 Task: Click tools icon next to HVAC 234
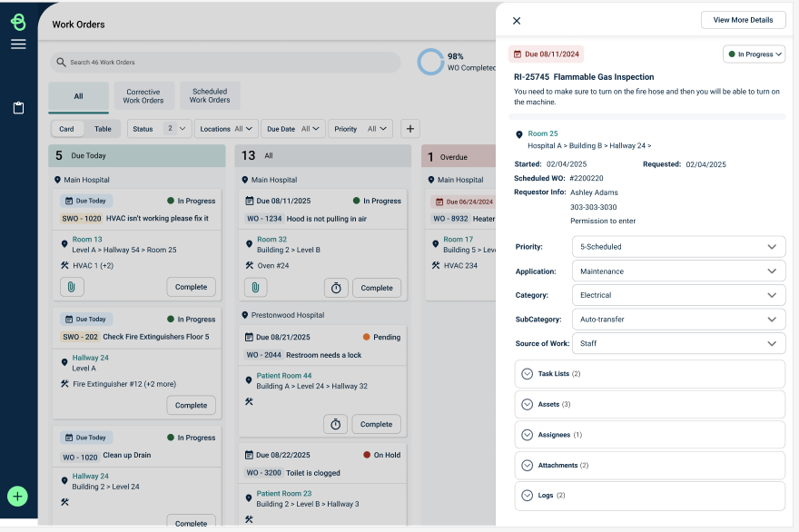pos(436,265)
